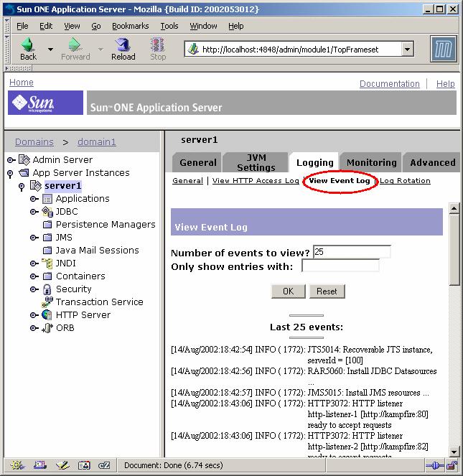Image resolution: width=463 pixels, height=476 pixels.
Task: Open the Log Rotation link
Action: click(x=405, y=181)
